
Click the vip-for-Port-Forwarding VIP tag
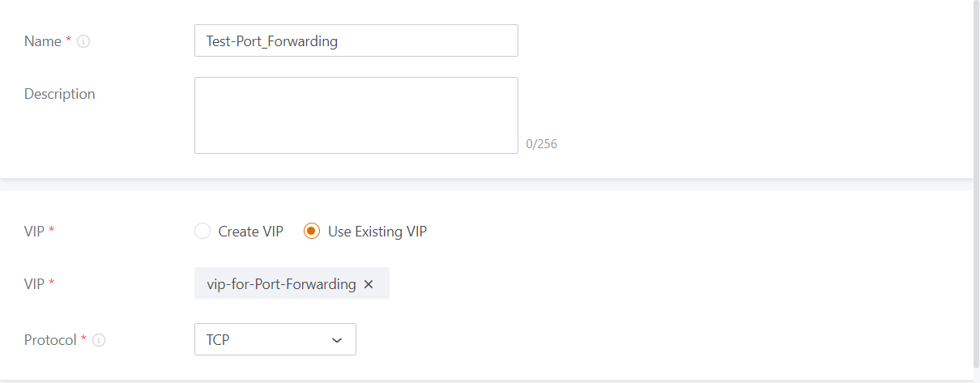(281, 284)
